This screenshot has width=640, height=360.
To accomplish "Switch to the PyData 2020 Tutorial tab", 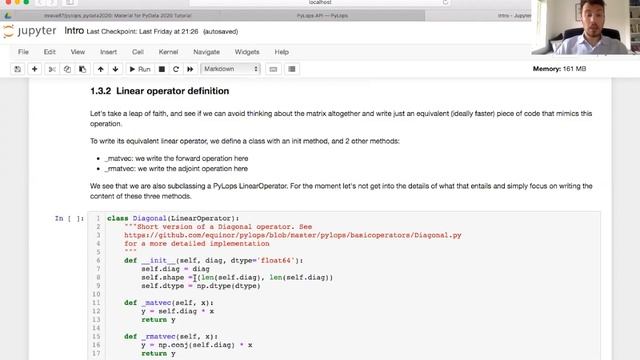I will pos(118,16).
